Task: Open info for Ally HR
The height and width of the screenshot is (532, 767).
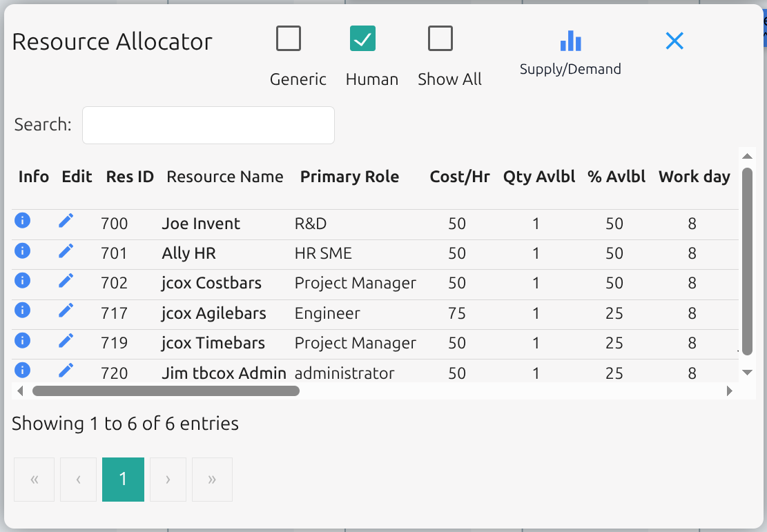Action: 23,251
